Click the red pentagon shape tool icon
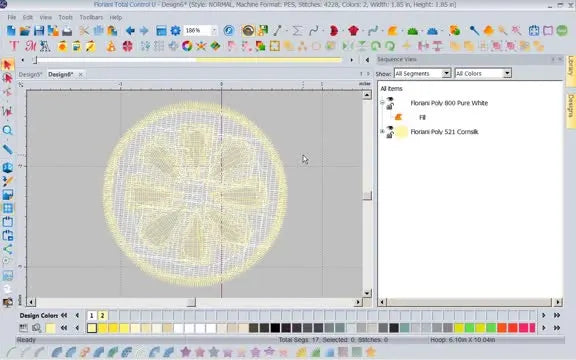The image size is (576, 360). (353, 31)
